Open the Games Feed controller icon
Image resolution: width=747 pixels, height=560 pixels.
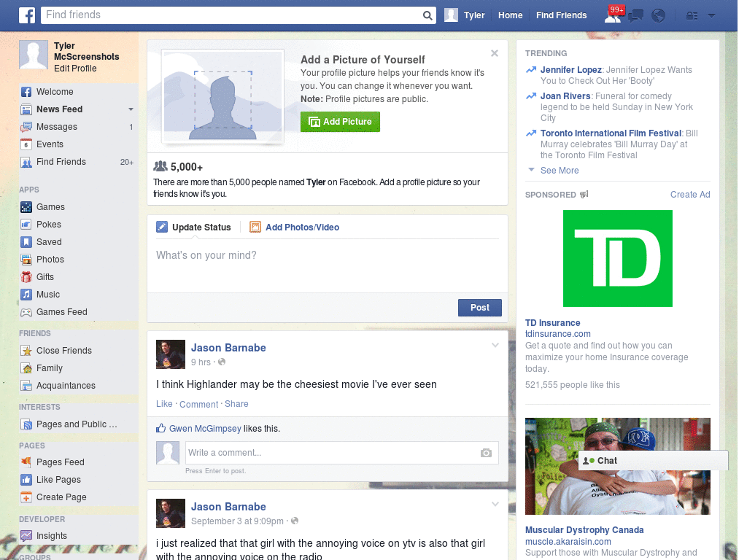26,312
